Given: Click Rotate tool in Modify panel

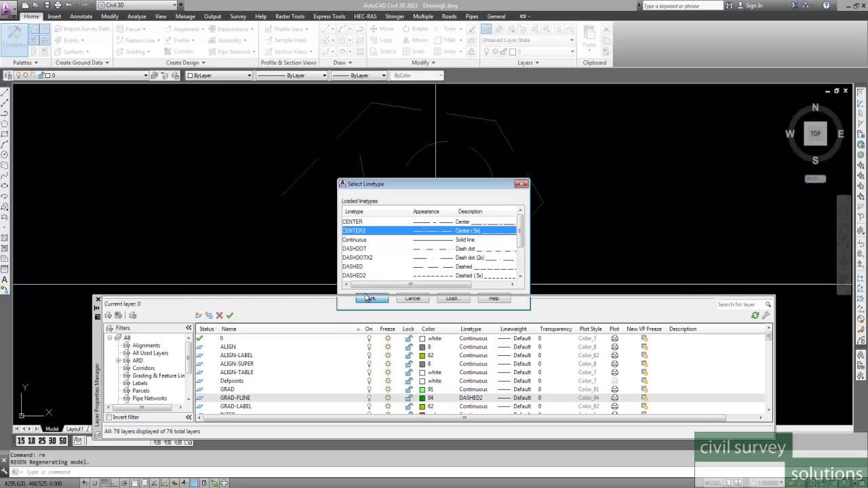Looking at the screenshot, I should pyautogui.click(x=415, y=29).
